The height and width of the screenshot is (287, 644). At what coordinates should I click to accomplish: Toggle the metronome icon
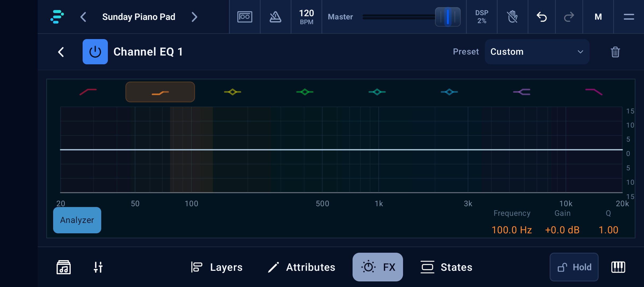coord(276,17)
